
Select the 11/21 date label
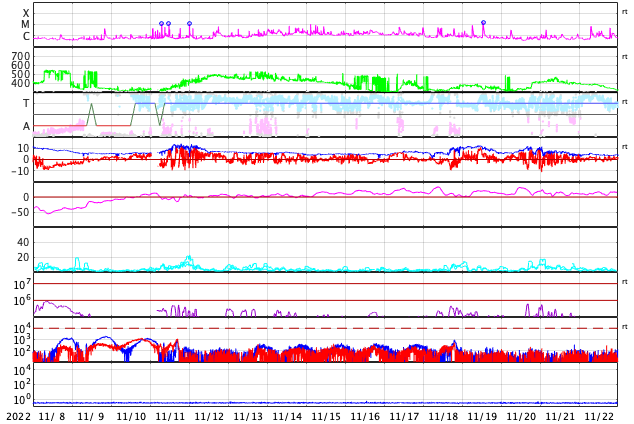[560, 416]
